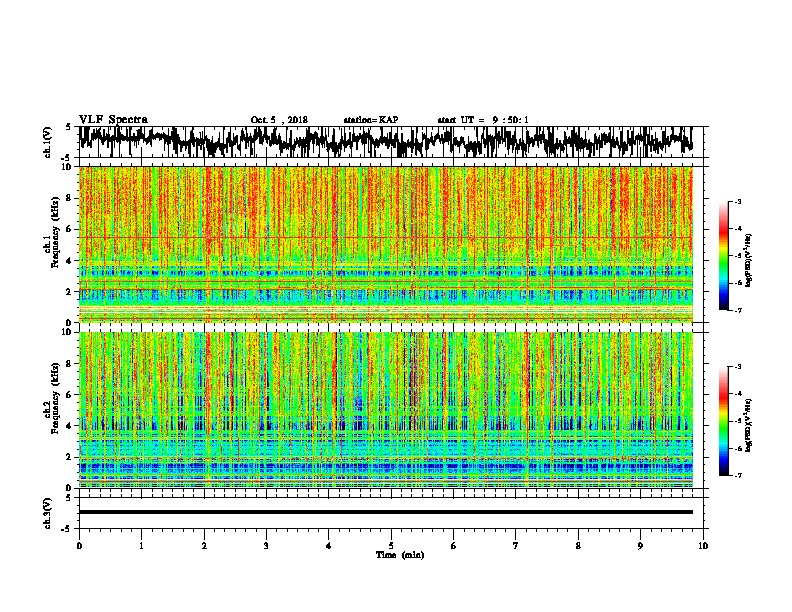Click the ch.2 spectrogram panel
The height and width of the screenshot is (612, 792).
[x=386, y=410]
